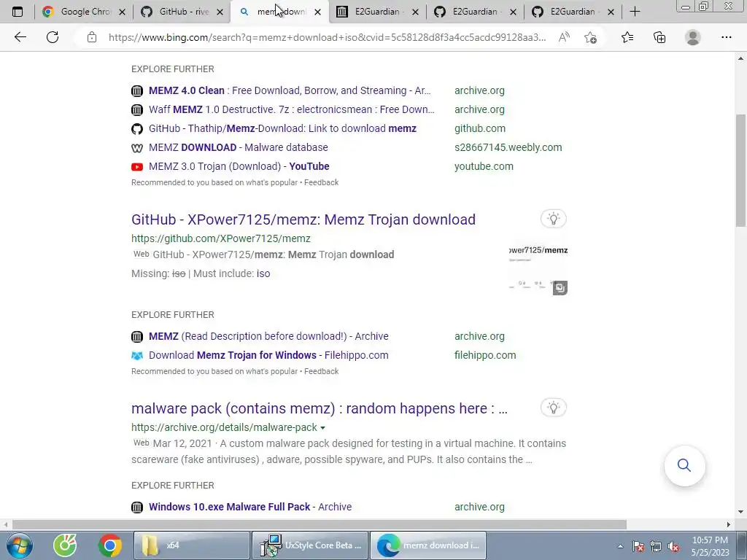Viewport: 747px width, 560px height.
Task: Click the horizontal scrollbar thumb
Action: click(320, 524)
